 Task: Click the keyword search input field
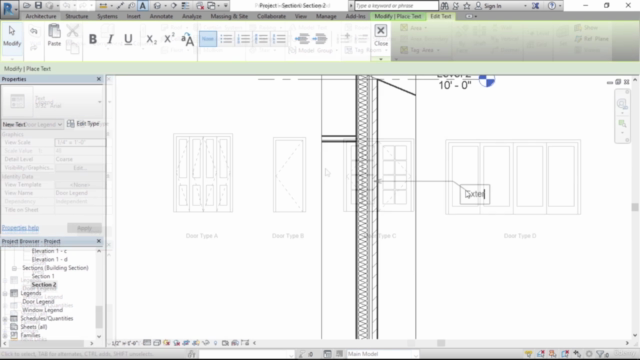click(396, 6)
